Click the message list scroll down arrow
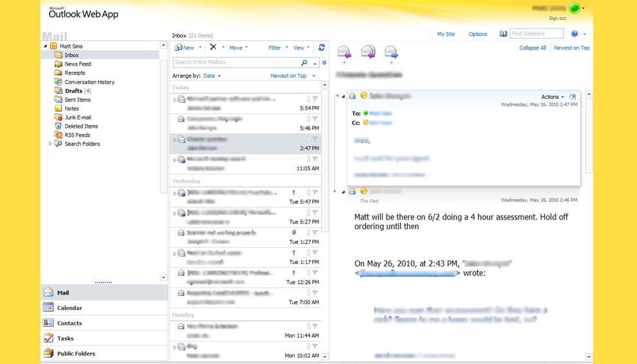The image size is (637, 364). pos(324,357)
